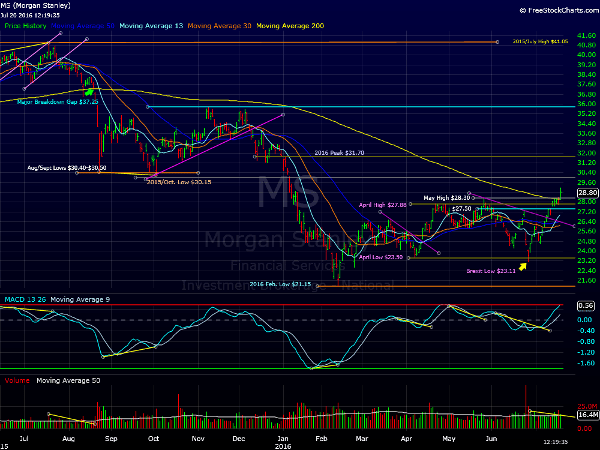Image resolution: width=600 pixels, height=450 pixels.
Task: Click the MACD value tag 0.36
Action: click(x=586, y=306)
